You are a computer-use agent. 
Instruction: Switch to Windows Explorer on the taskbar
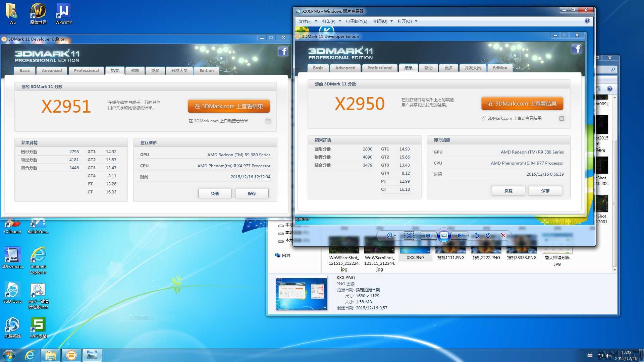coord(51,355)
